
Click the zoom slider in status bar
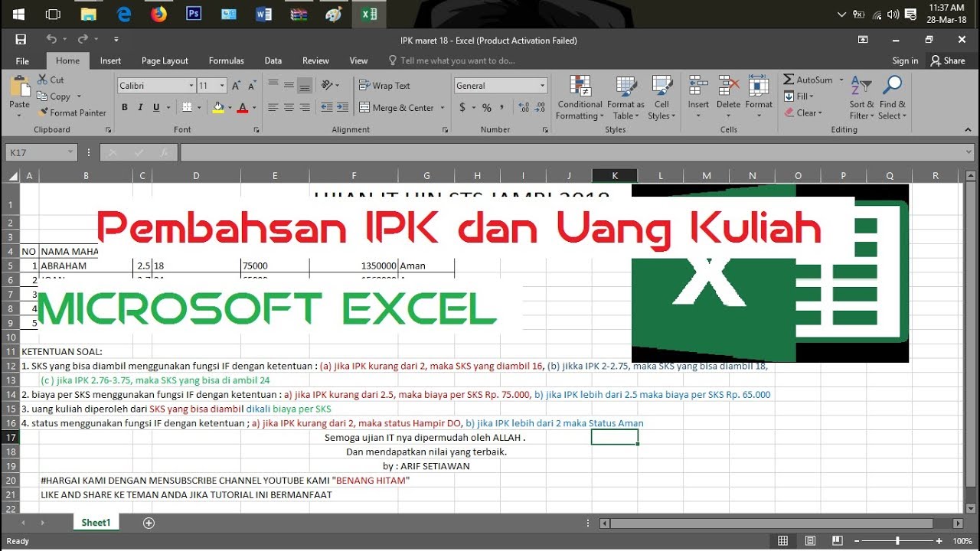(x=897, y=541)
